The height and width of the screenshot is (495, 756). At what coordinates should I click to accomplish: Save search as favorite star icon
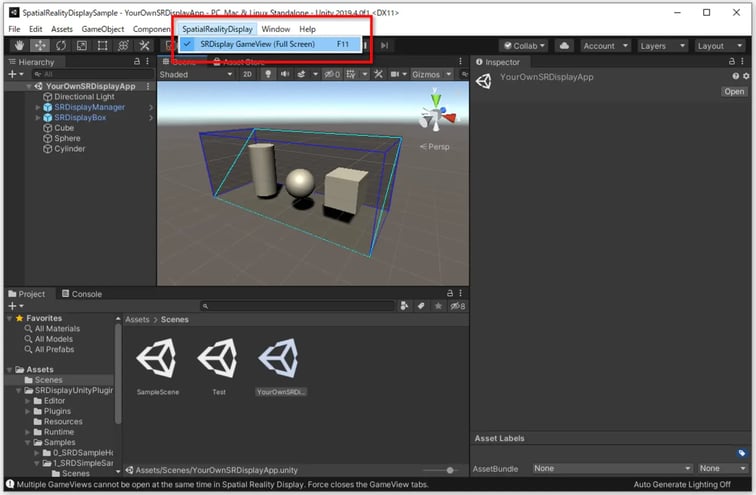[438, 306]
